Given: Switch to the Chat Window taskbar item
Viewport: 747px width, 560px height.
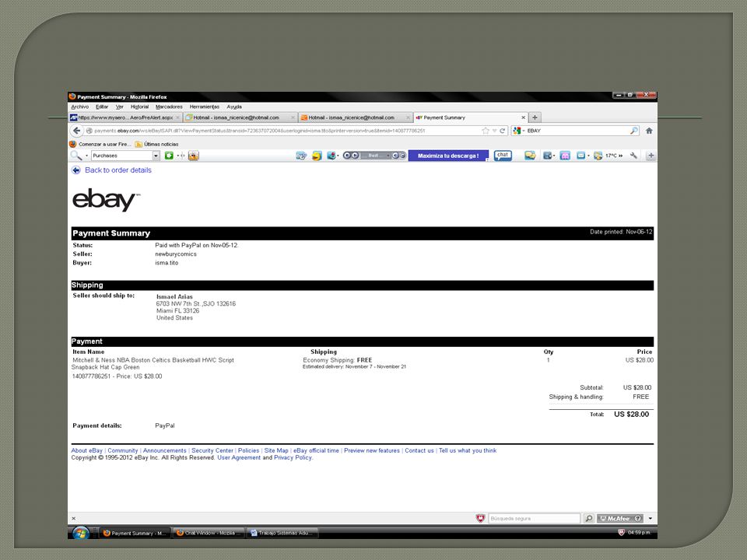Looking at the screenshot, I should tap(209, 533).
